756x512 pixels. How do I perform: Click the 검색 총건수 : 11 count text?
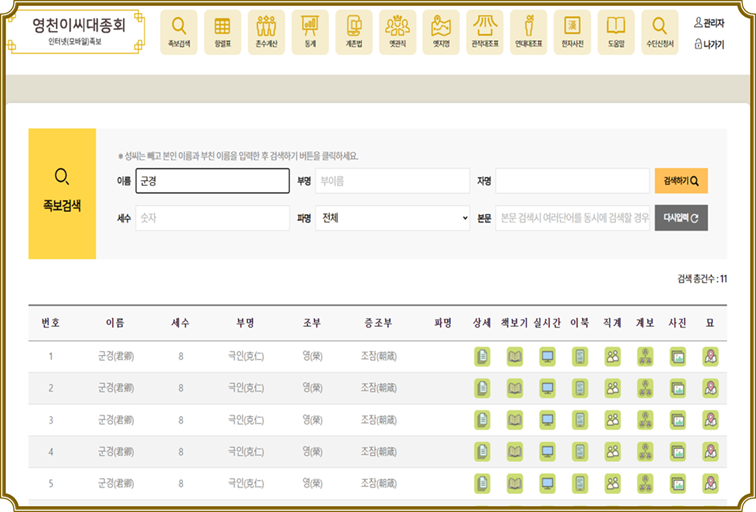click(x=702, y=279)
